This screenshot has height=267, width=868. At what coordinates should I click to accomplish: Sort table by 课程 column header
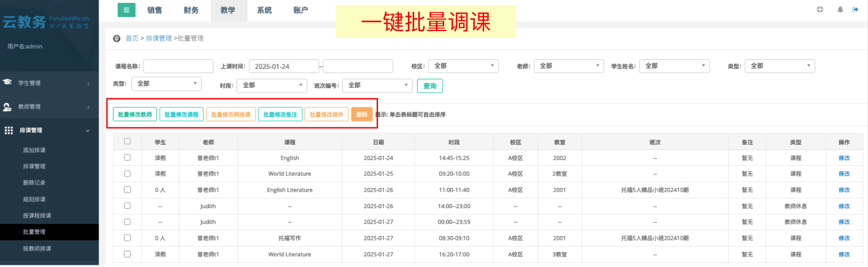290,142
